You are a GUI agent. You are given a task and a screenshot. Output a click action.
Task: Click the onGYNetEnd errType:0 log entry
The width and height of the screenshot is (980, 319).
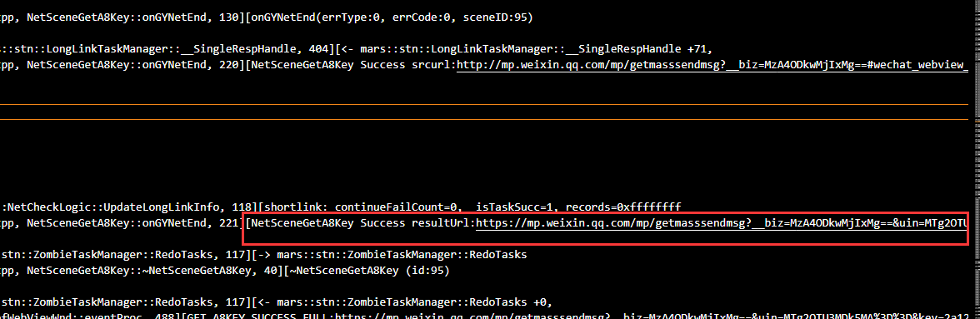pyautogui.click(x=389, y=18)
